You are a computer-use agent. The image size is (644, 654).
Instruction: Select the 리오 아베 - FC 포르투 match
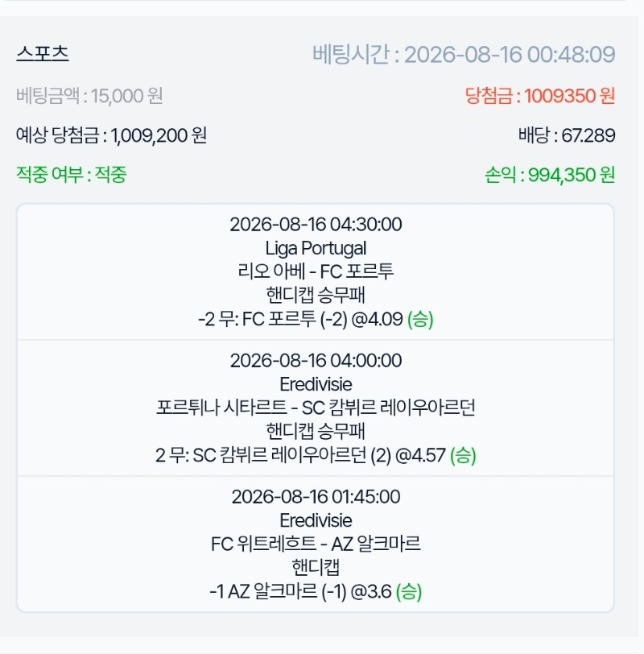click(316, 271)
